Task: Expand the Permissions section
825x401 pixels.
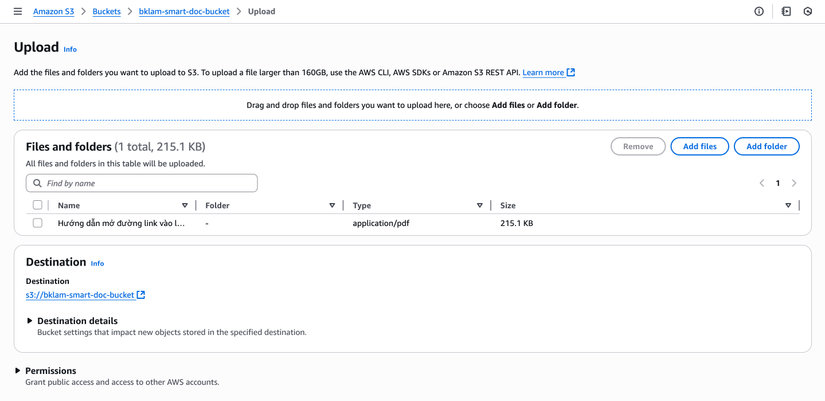Action: (18, 371)
